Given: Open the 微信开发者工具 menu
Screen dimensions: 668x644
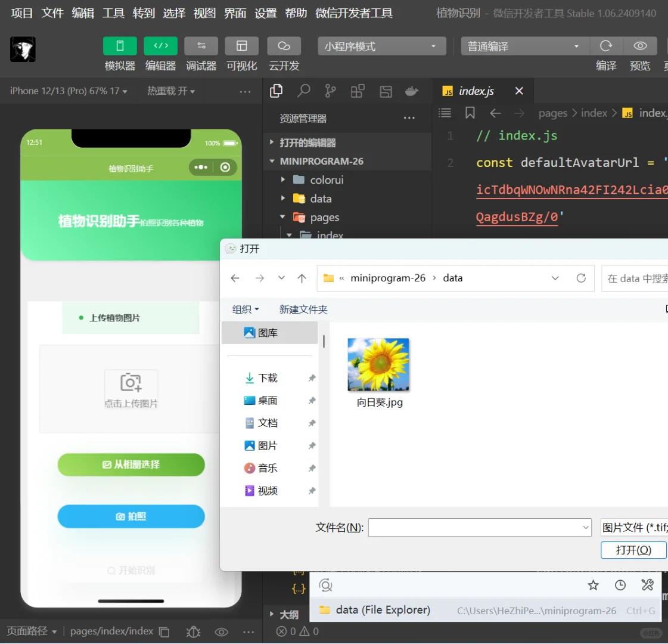Looking at the screenshot, I should click(x=353, y=13).
